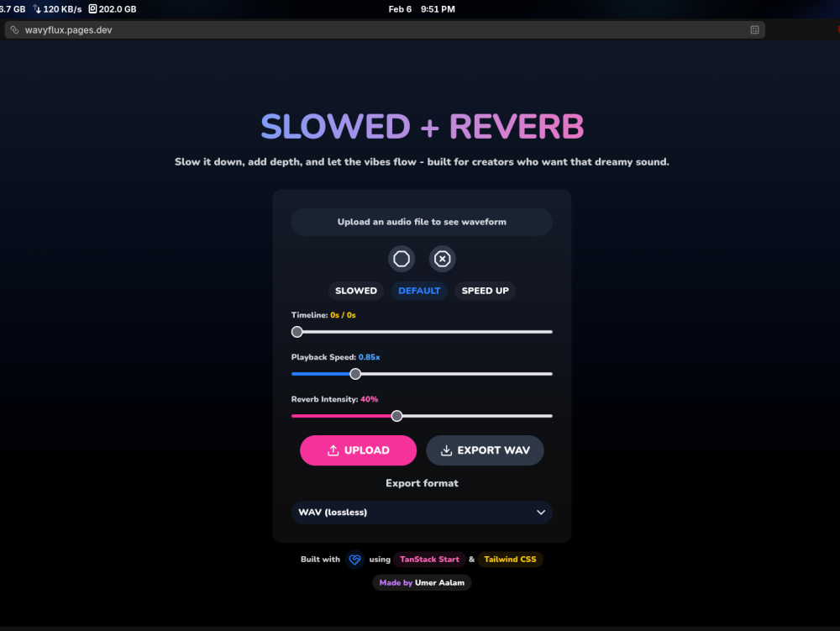
Task: Open the Tailwind CSS link
Action: 510,560
